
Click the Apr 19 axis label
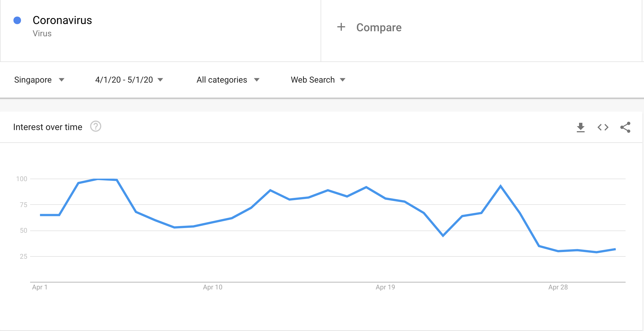[x=385, y=287]
